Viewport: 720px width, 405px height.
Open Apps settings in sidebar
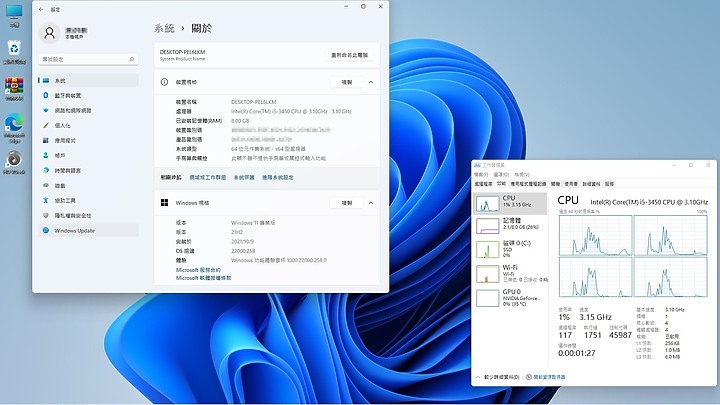(88, 141)
